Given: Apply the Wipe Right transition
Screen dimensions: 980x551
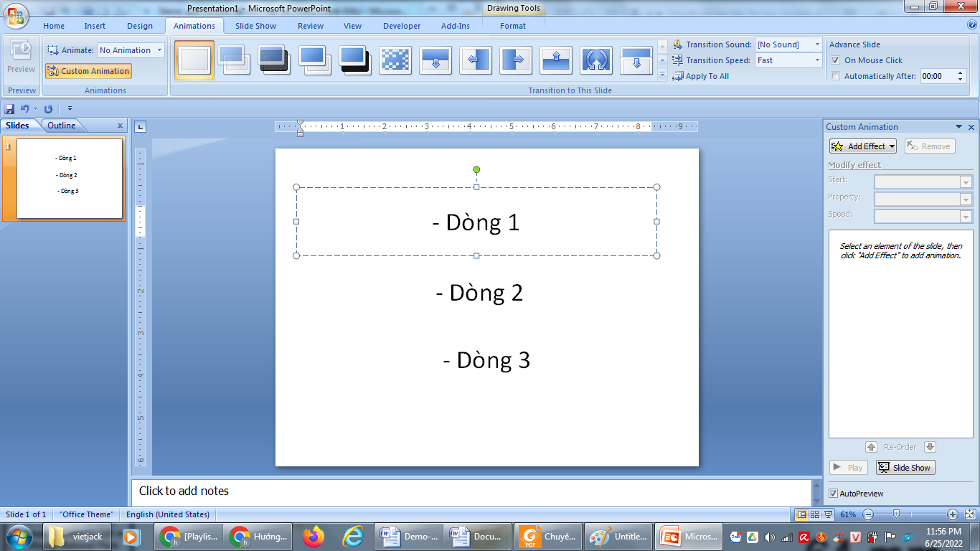Looking at the screenshot, I should point(516,60).
